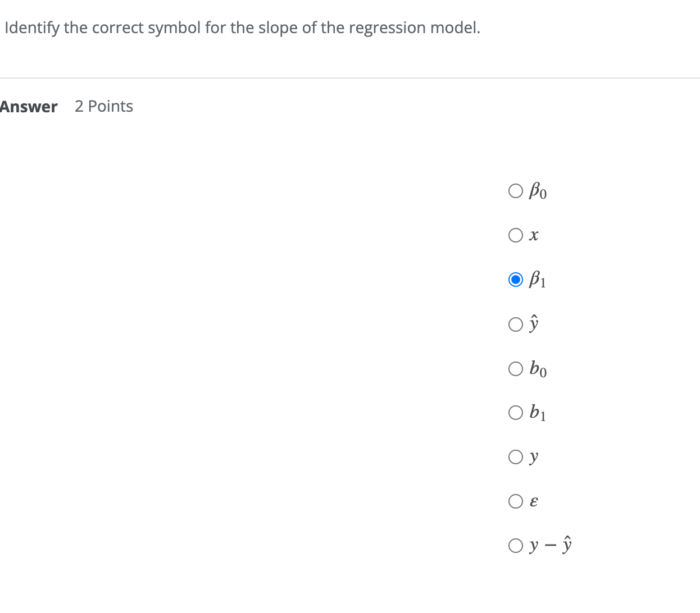Select the ε radio button
The height and width of the screenshot is (613, 700).
point(516,501)
